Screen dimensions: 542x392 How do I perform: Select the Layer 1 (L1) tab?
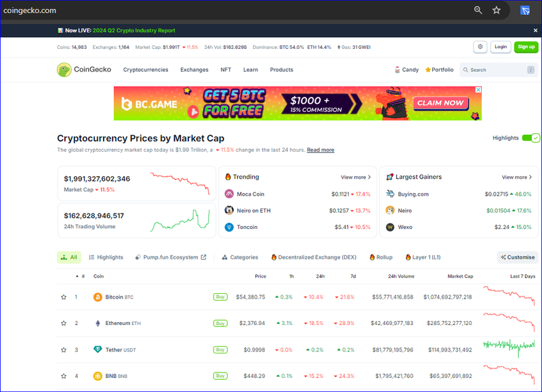tap(423, 257)
